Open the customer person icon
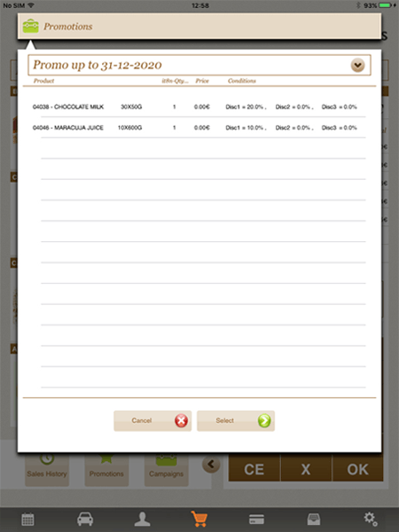Viewport: 399px width, 532px height. point(142,519)
